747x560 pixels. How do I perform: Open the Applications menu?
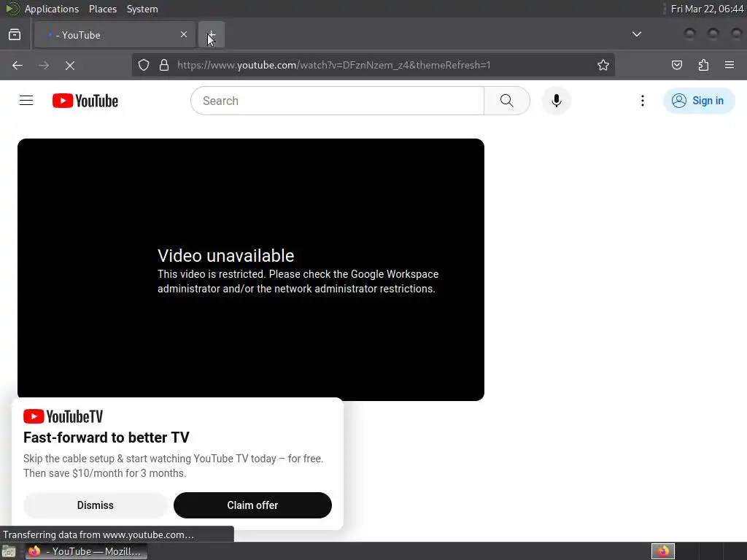click(52, 9)
